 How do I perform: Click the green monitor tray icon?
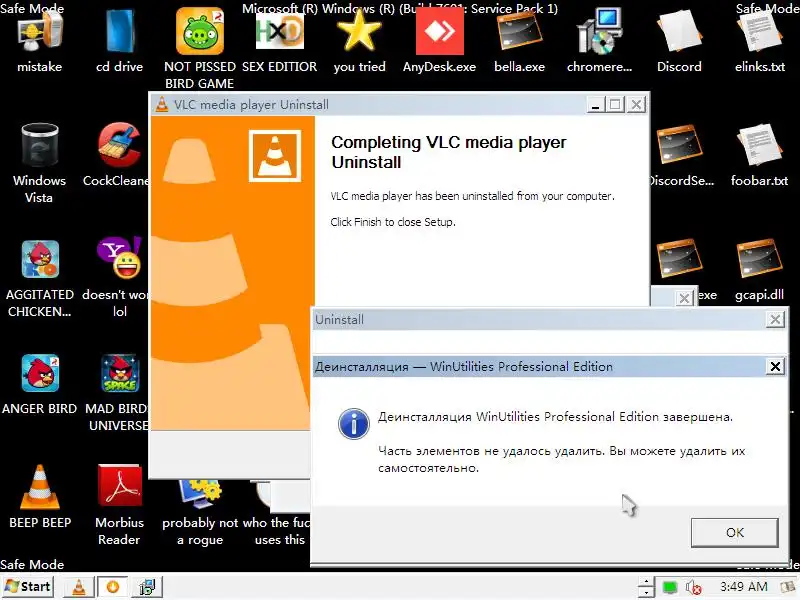669,587
